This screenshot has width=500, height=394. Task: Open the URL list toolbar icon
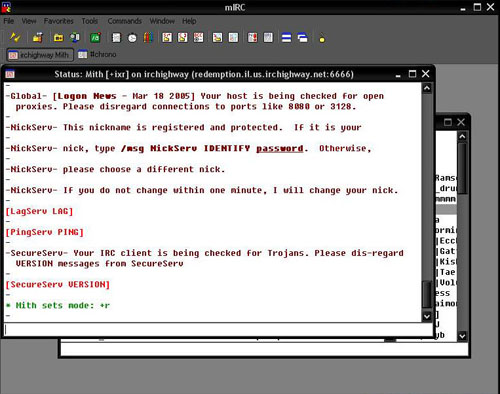(x=268, y=38)
